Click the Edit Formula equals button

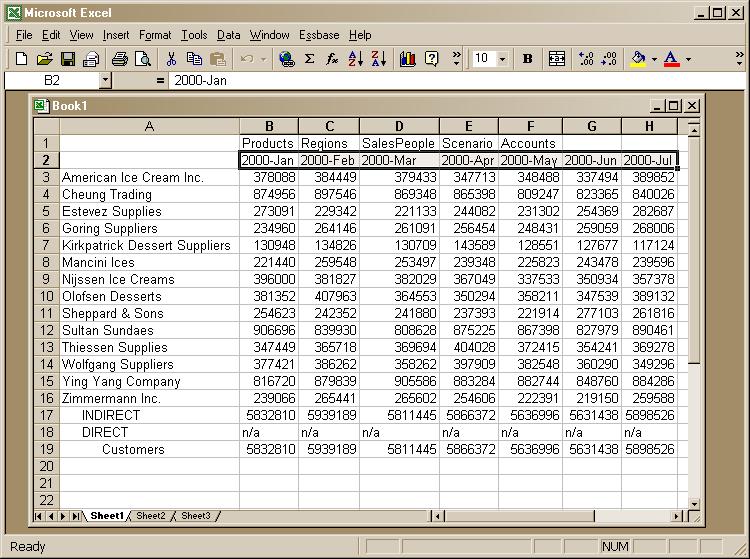160,81
